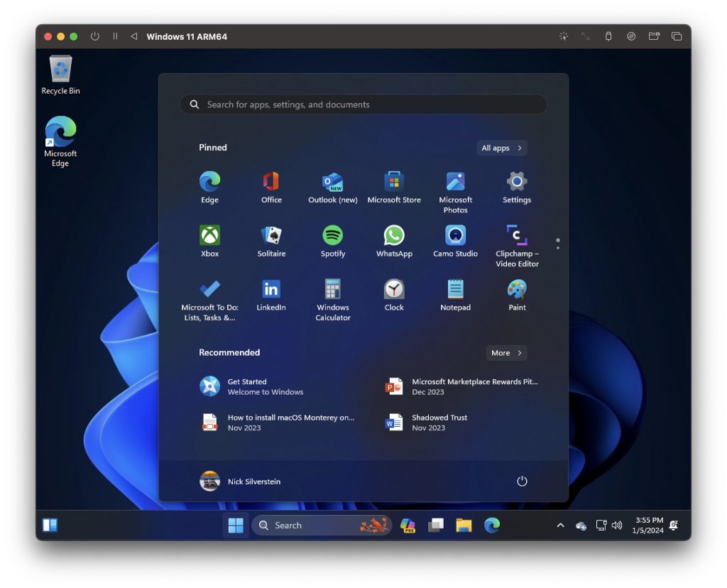
Task: Open File Explorer from the taskbar
Action: coord(464,526)
